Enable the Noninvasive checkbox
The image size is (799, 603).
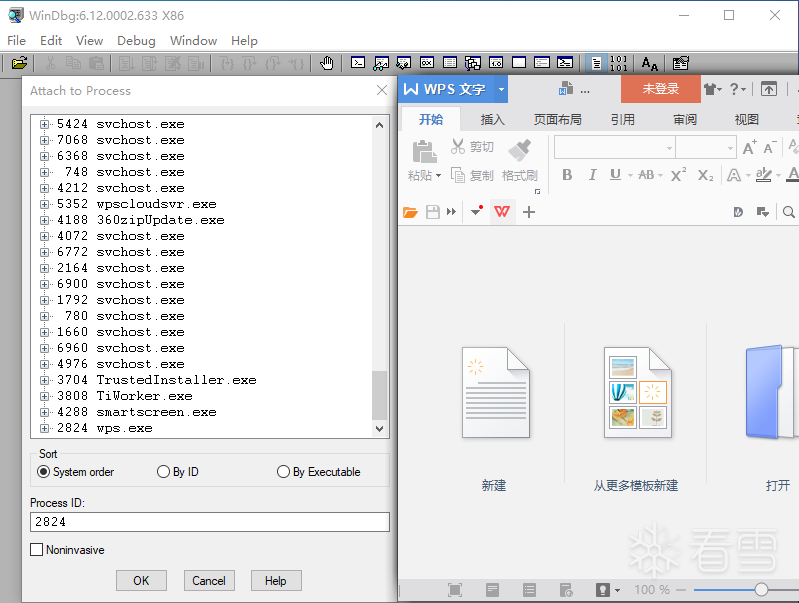[37, 549]
